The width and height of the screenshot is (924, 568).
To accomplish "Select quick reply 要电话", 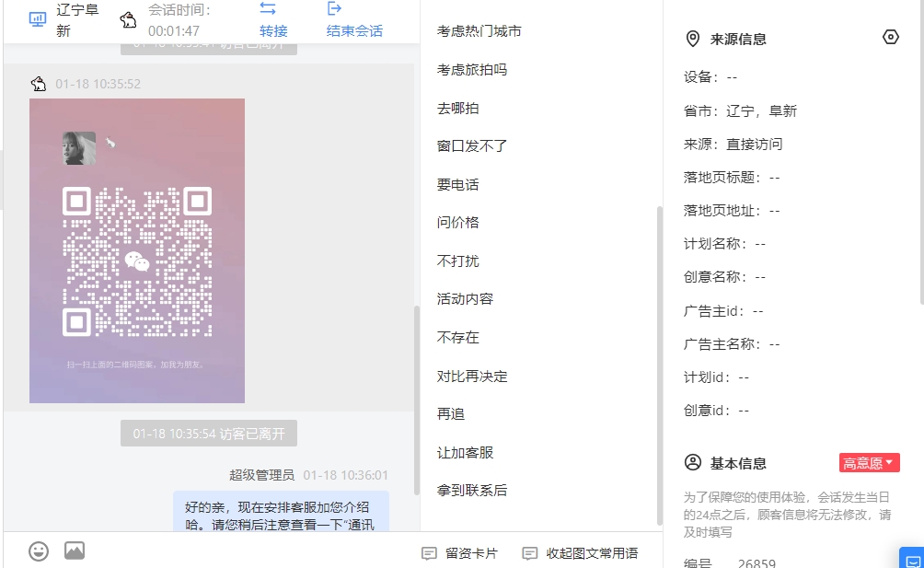I will pyautogui.click(x=458, y=184).
